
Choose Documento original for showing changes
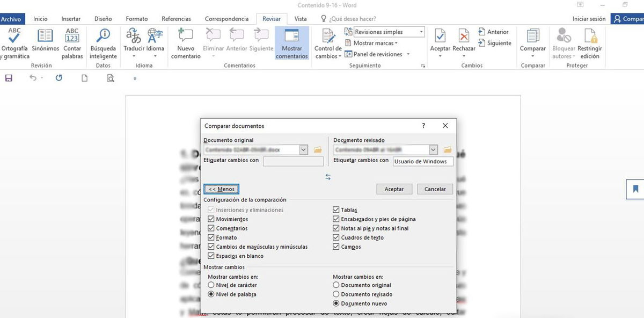[335, 285]
